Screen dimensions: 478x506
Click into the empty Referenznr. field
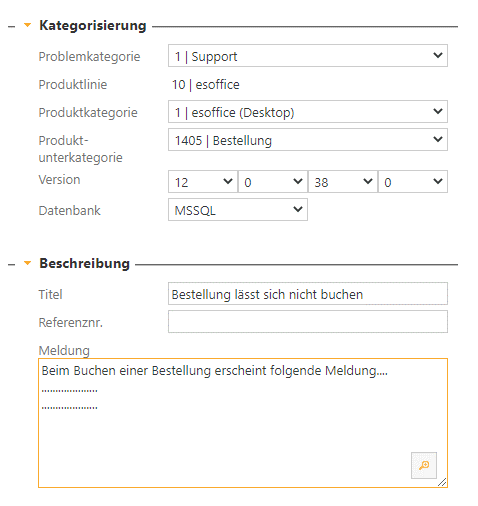click(x=308, y=322)
